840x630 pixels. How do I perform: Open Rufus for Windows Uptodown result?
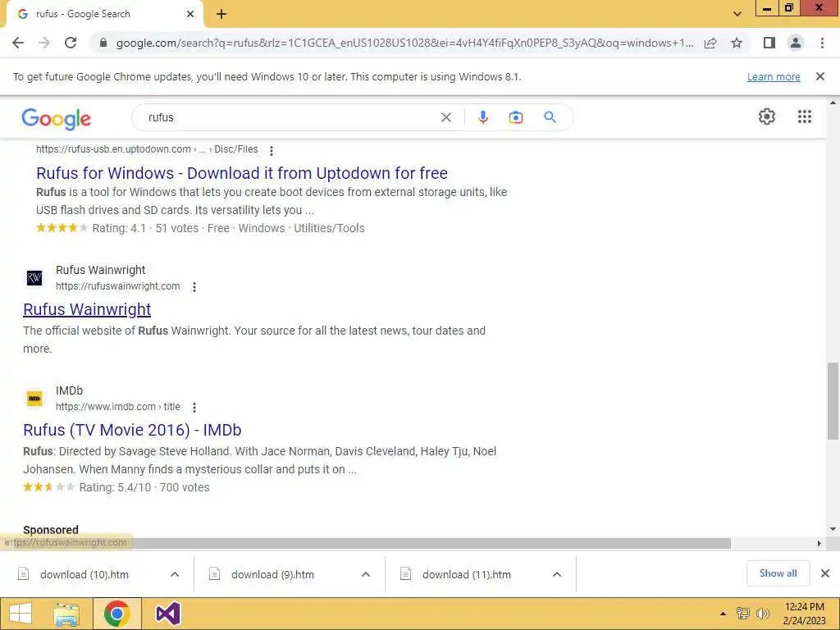[x=242, y=173]
